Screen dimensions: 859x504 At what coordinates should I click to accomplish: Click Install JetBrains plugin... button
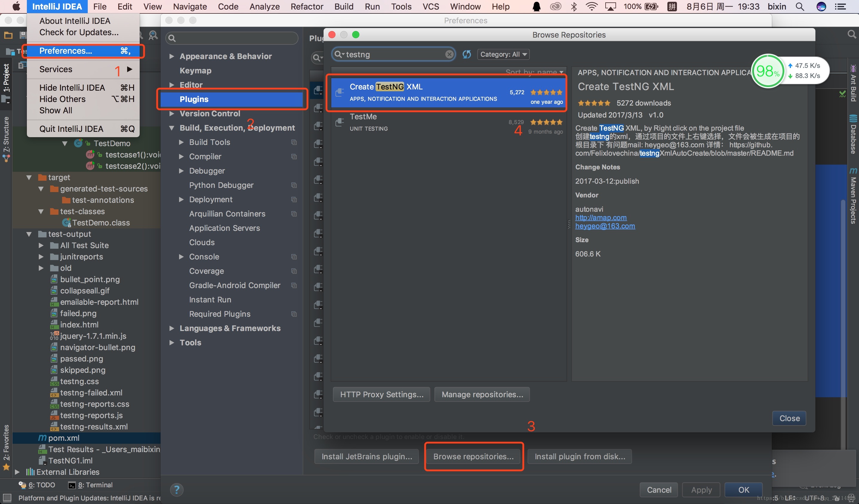[367, 456]
